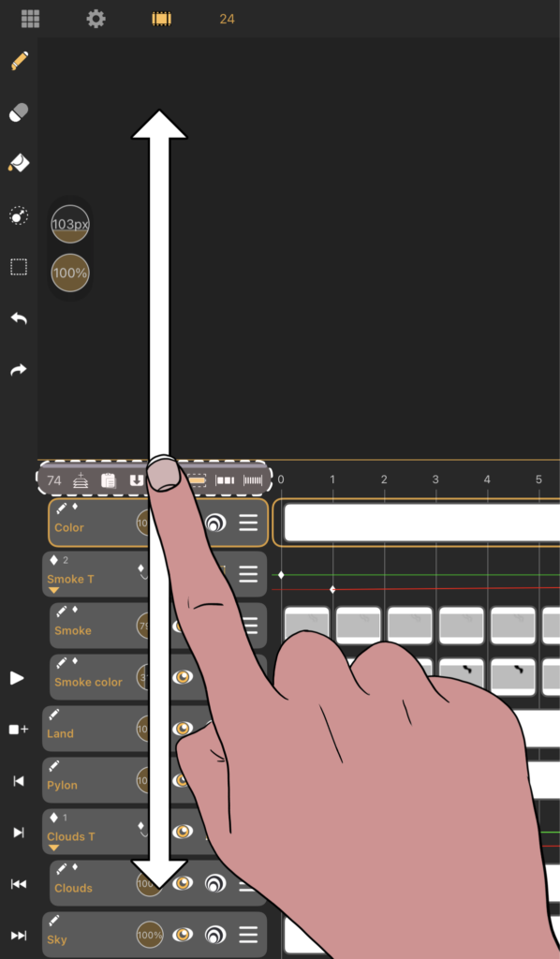
Task: Select frame 4 on the timeline ruler
Action: (x=487, y=479)
